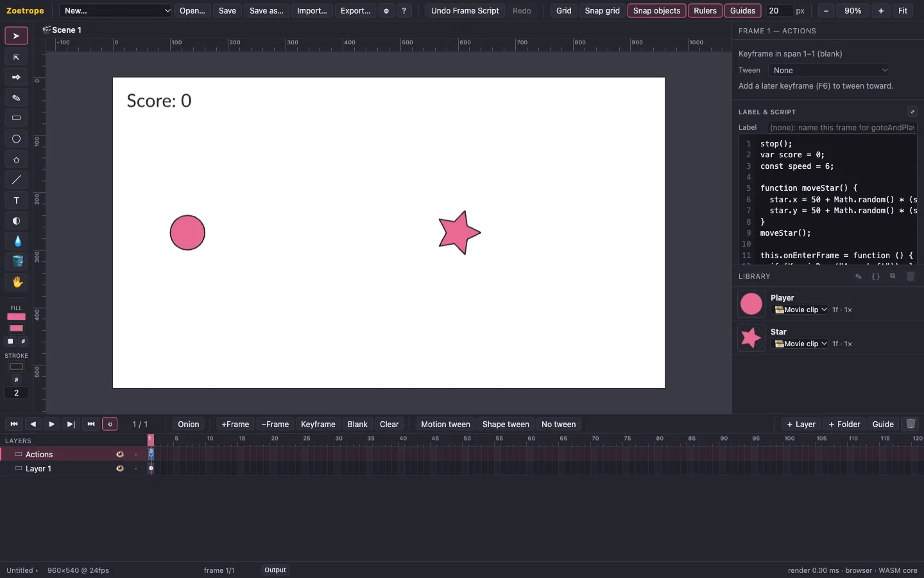924x578 pixels.
Task: Open the Tween type dropdown
Action: click(x=830, y=70)
